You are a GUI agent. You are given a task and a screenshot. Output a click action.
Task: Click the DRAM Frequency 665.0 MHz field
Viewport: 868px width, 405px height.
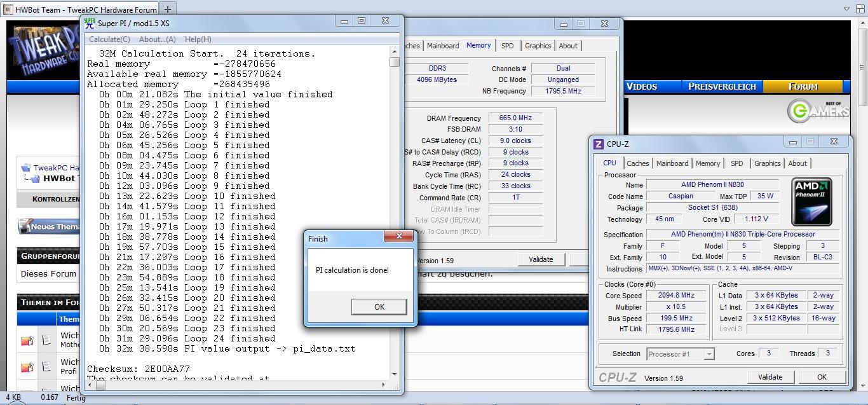[515, 118]
